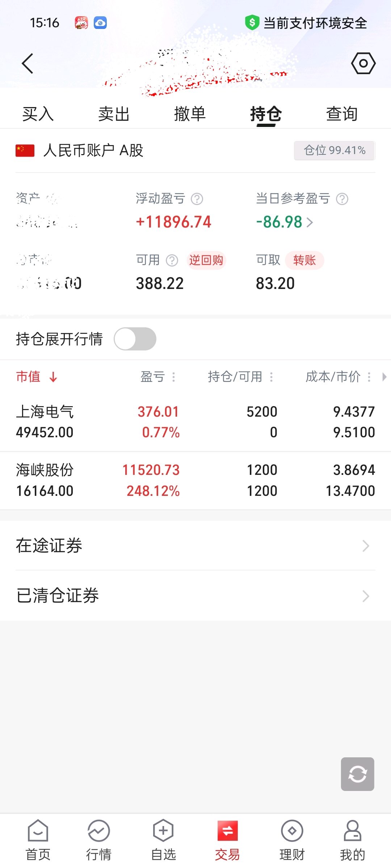
Task: Click the refresh holdings button
Action: [x=357, y=774]
